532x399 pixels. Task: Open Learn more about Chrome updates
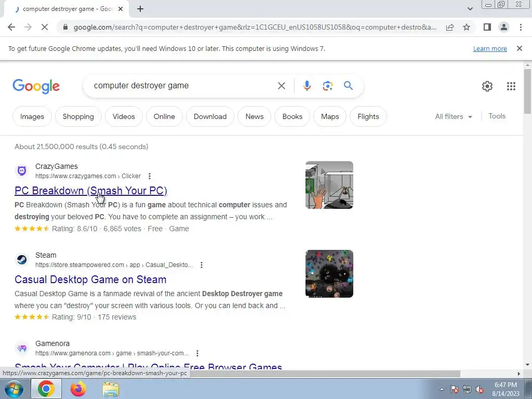tap(490, 48)
